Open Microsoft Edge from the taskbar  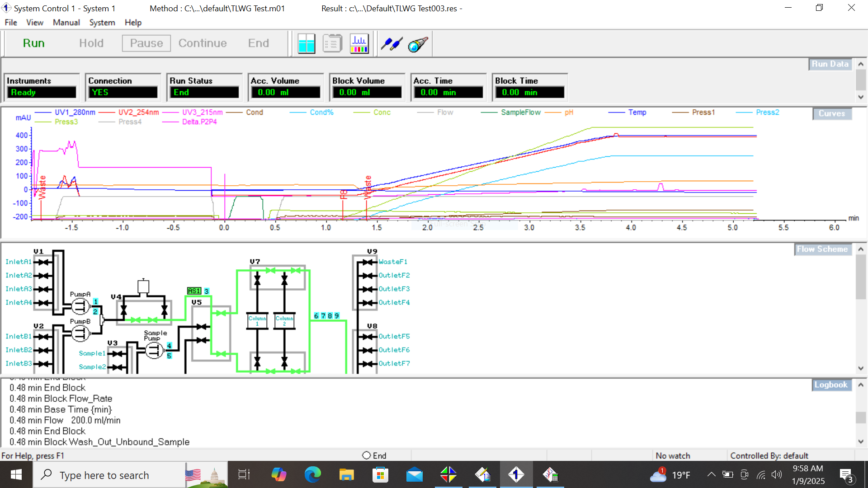[312, 475]
